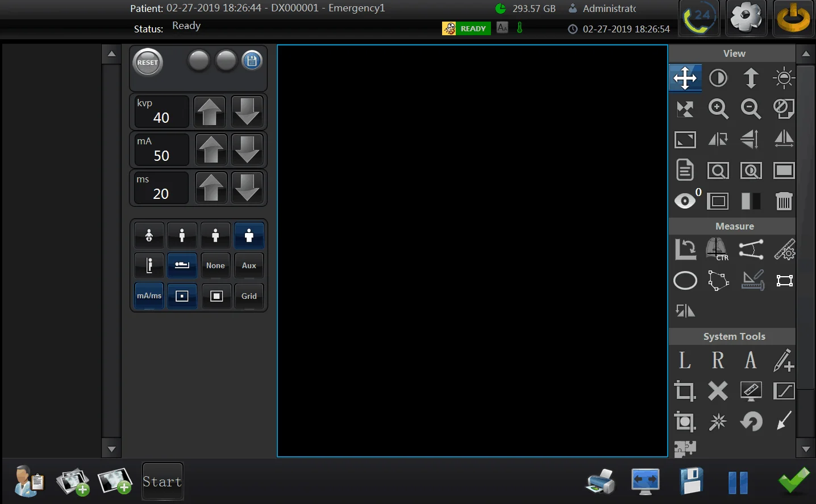Delete image with the trash can icon
Image resolution: width=816 pixels, height=504 pixels.
[x=784, y=201]
